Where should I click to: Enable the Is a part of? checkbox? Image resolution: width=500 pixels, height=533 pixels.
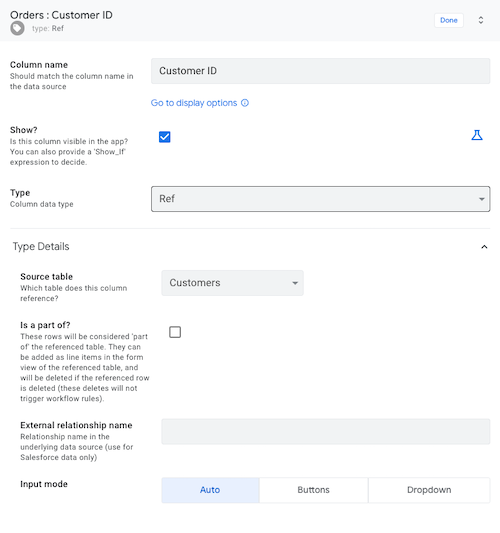[175, 332]
